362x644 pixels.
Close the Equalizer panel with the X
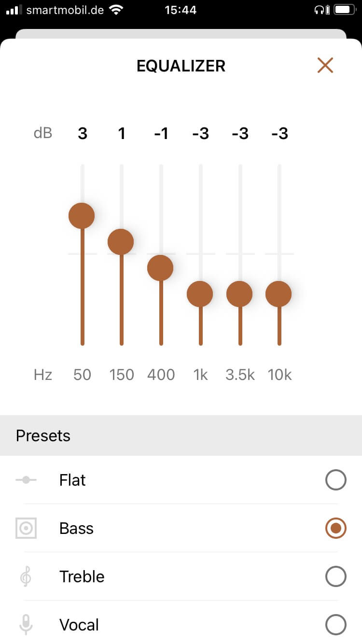click(325, 65)
